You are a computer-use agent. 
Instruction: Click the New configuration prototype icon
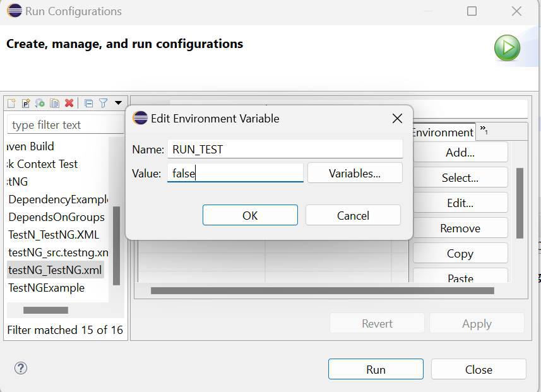click(26, 104)
